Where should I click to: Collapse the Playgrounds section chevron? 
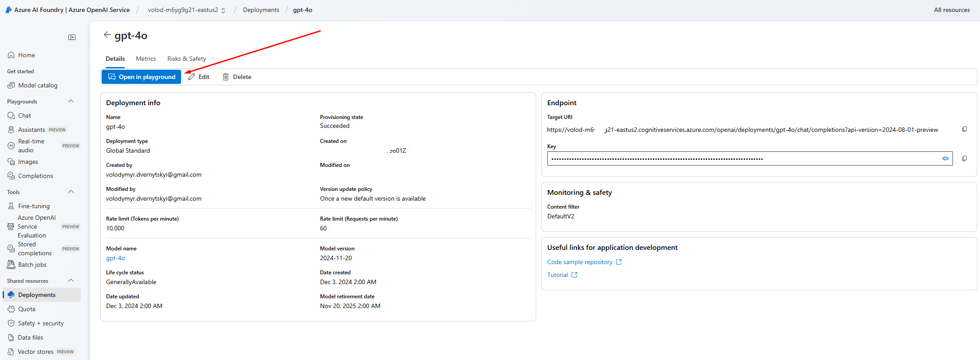pyautogui.click(x=71, y=101)
